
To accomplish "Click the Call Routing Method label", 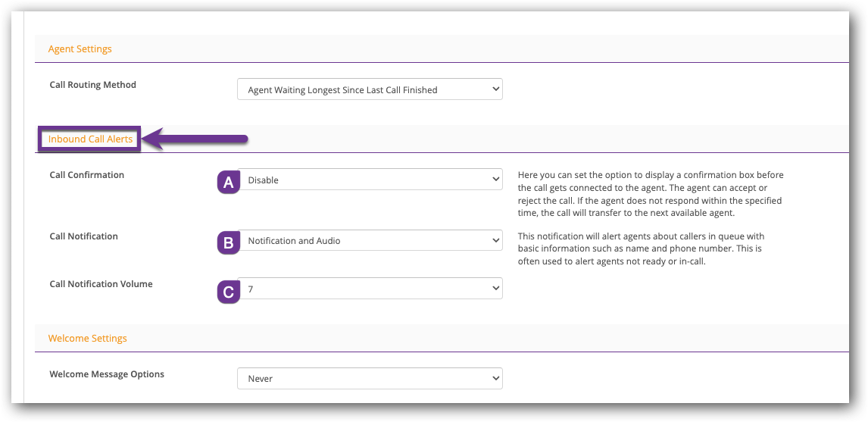I will tap(93, 85).
